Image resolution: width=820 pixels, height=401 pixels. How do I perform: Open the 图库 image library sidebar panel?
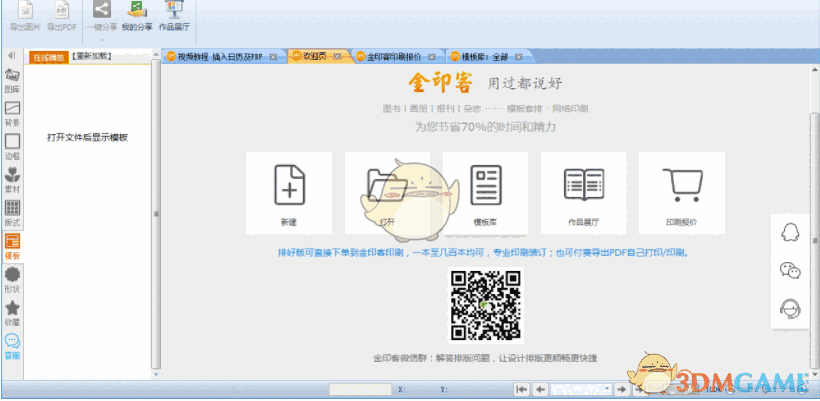(13, 80)
